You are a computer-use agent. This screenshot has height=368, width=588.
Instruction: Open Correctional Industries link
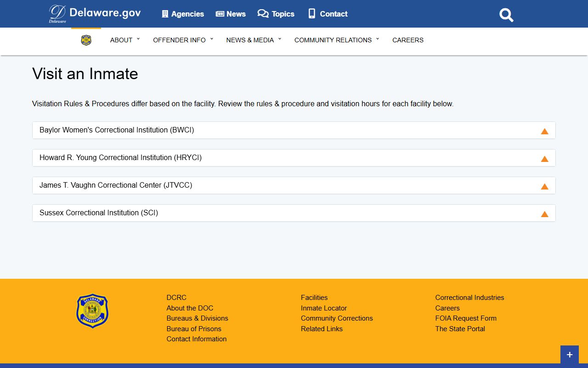tap(469, 298)
